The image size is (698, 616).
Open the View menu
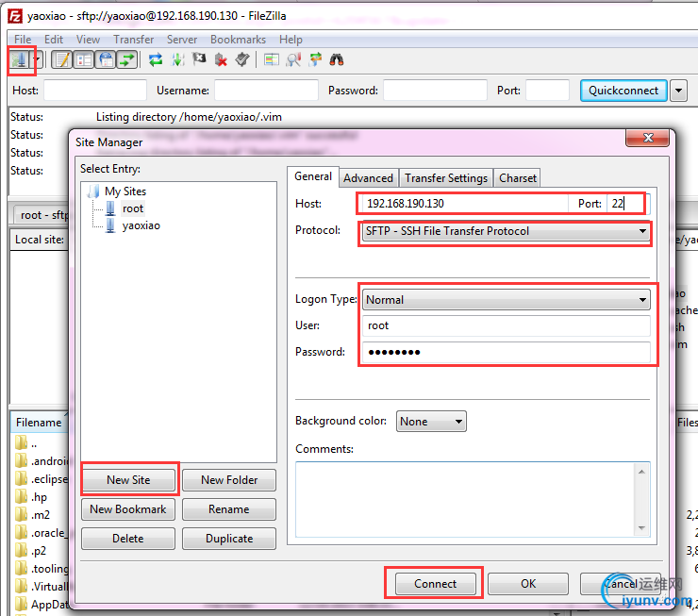(88, 40)
